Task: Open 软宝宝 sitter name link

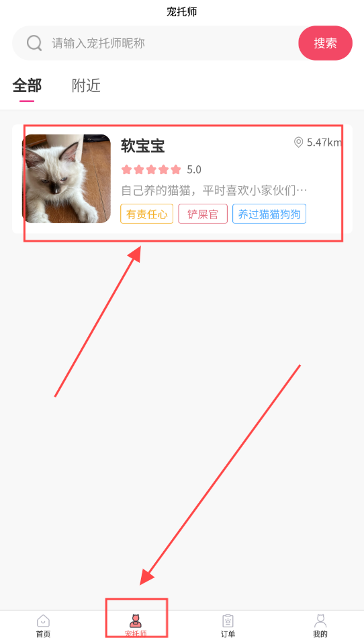Action: tap(142, 146)
